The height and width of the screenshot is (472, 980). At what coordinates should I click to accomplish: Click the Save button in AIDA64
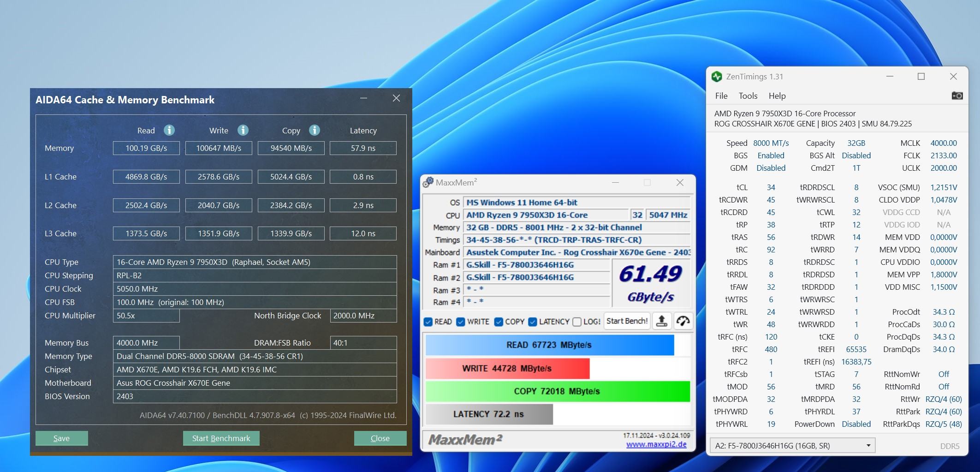(x=61, y=438)
